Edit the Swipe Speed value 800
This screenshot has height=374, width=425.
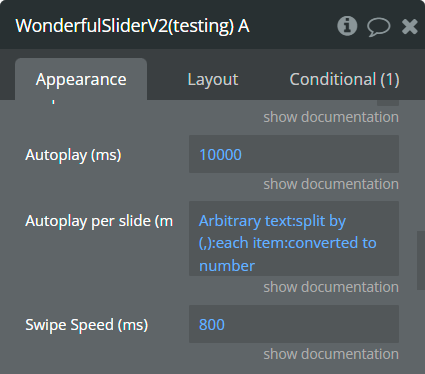pos(294,324)
